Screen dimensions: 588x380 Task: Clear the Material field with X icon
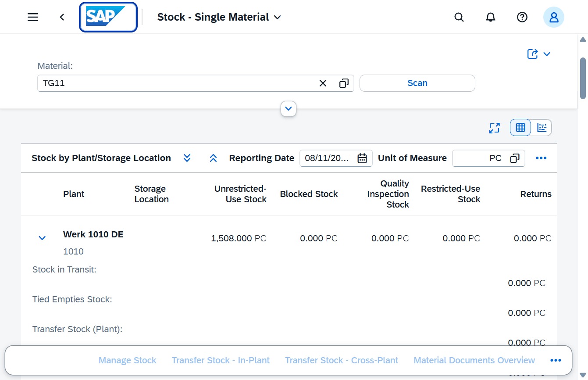(x=323, y=83)
